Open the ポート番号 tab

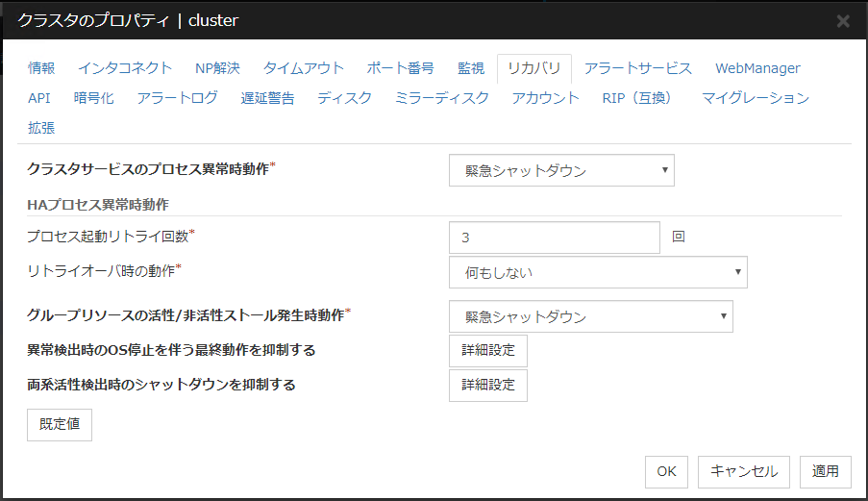[400, 68]
